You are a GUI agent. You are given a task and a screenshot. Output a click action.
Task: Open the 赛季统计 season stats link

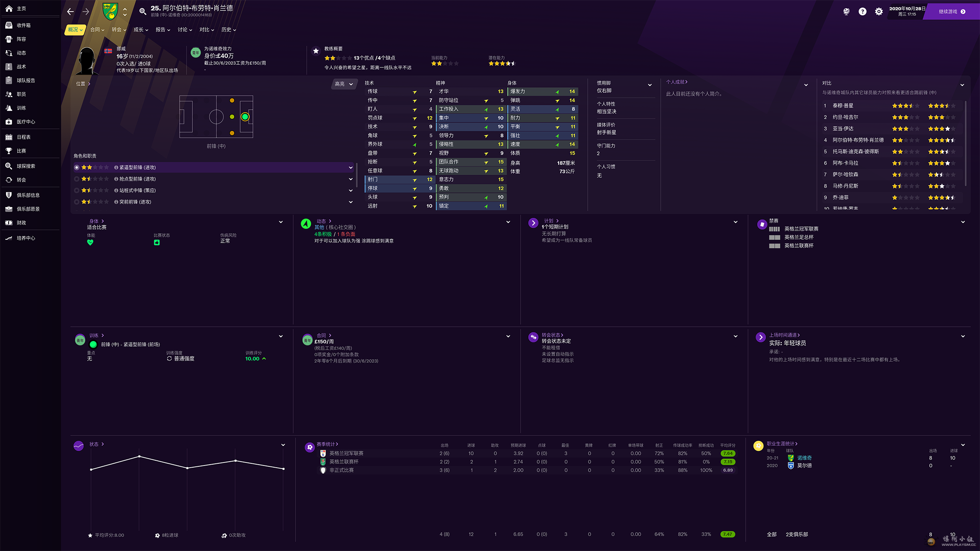tap(327, 444)
